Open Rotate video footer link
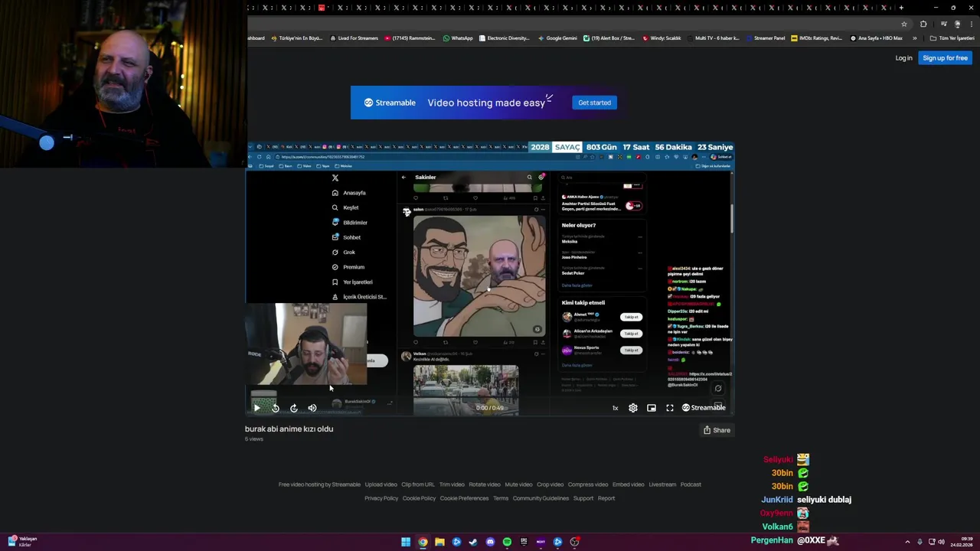Image resolution: width=980 pixels, height=551 pixels. click(485, 484)
